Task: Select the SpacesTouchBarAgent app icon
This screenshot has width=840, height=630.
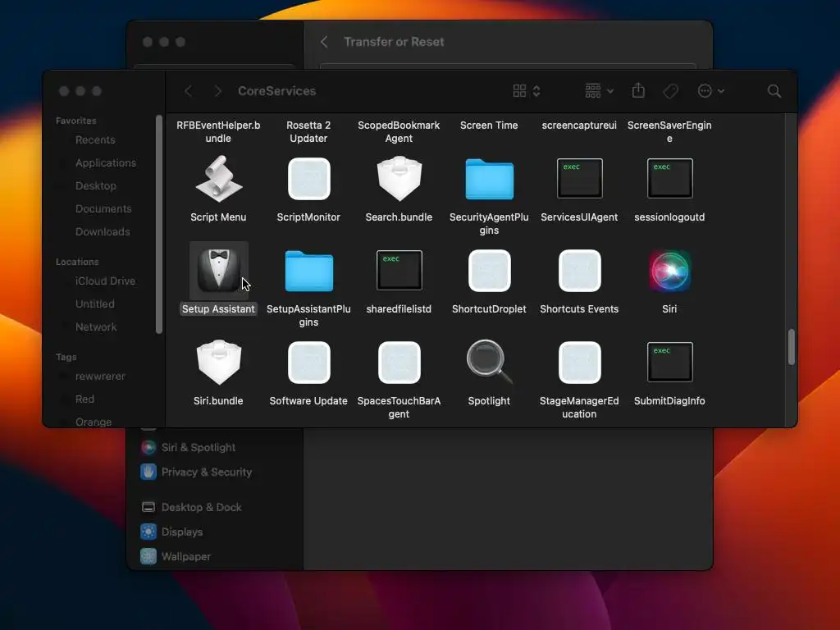Action: 399,363
